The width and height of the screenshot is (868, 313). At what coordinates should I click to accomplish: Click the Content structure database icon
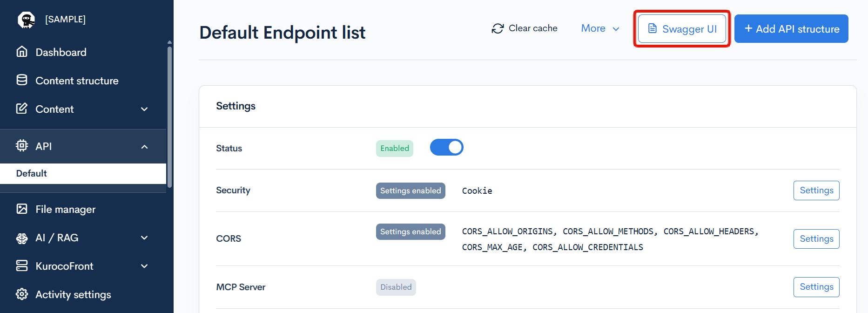[22, 80]
